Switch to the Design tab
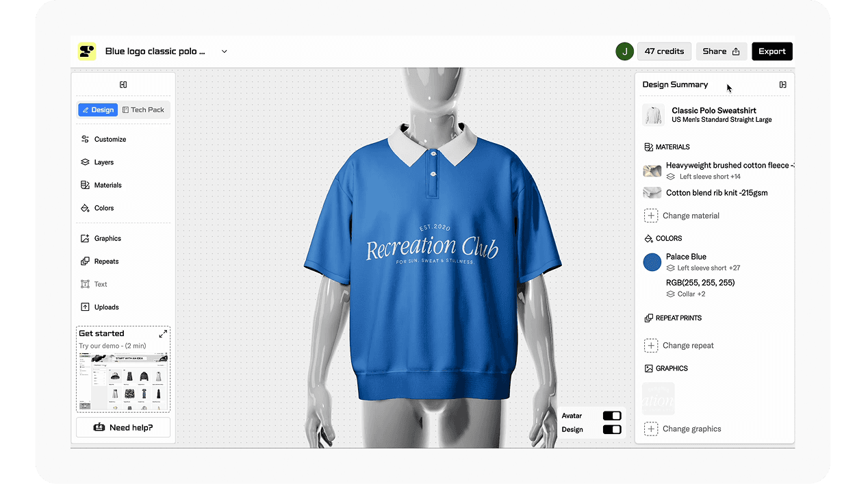The width and height of the screenshot is (868, 484). (x=97, y=110)
